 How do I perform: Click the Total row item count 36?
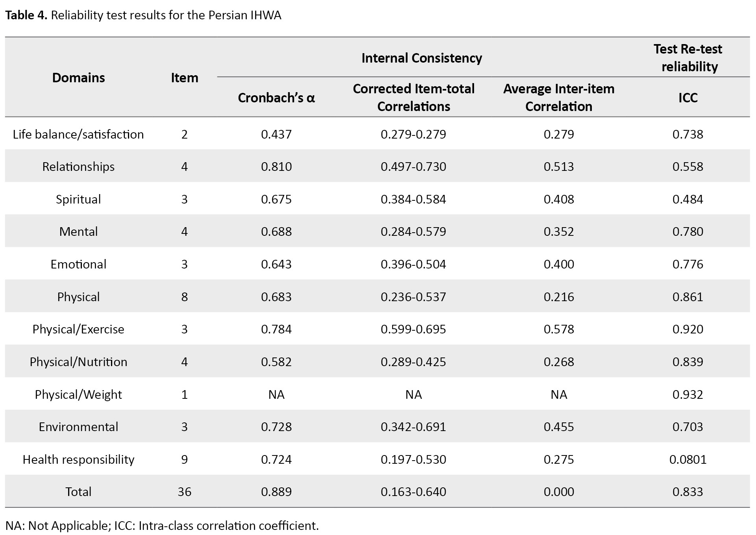click(184, 492)
